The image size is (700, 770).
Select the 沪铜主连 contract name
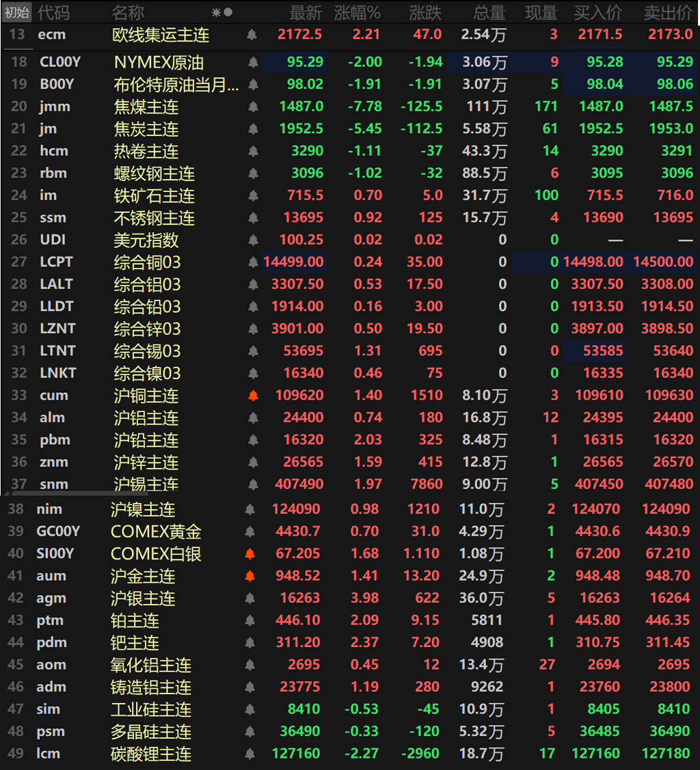pyautogui.click(x=146, y=396)
